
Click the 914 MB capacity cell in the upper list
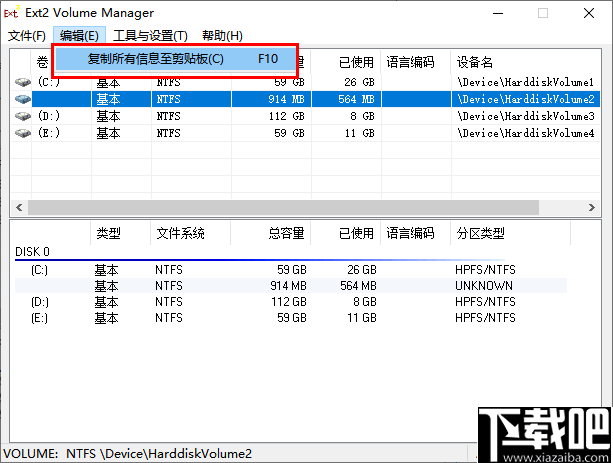coord(286,99)
